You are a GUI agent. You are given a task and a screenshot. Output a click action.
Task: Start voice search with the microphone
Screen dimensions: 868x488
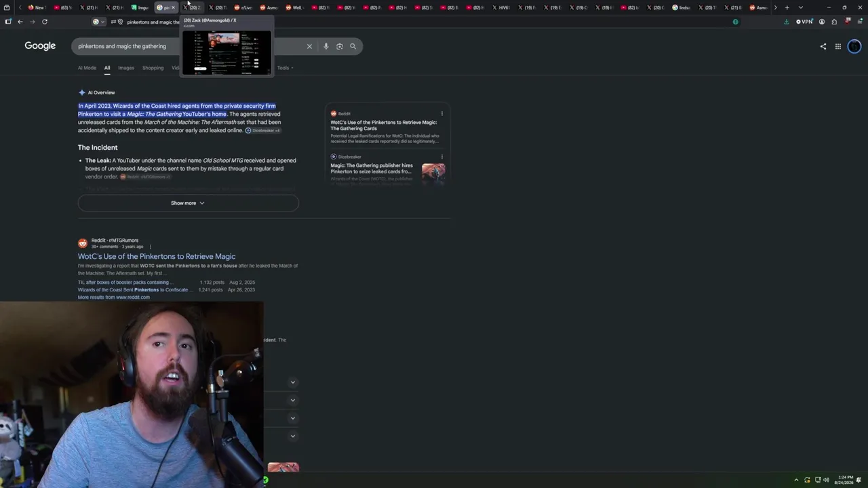click(325, 46)
